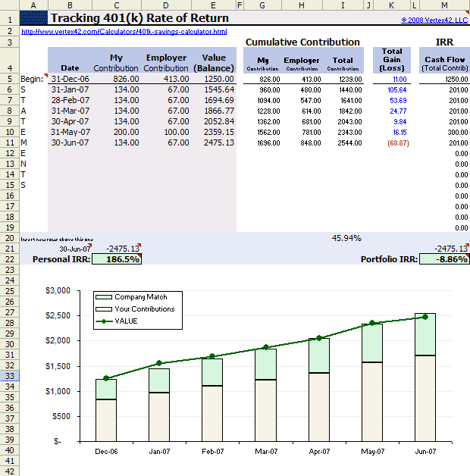The image size is (470, 476).
Task: Click the VALUE line legend marker
Action: 104,321
